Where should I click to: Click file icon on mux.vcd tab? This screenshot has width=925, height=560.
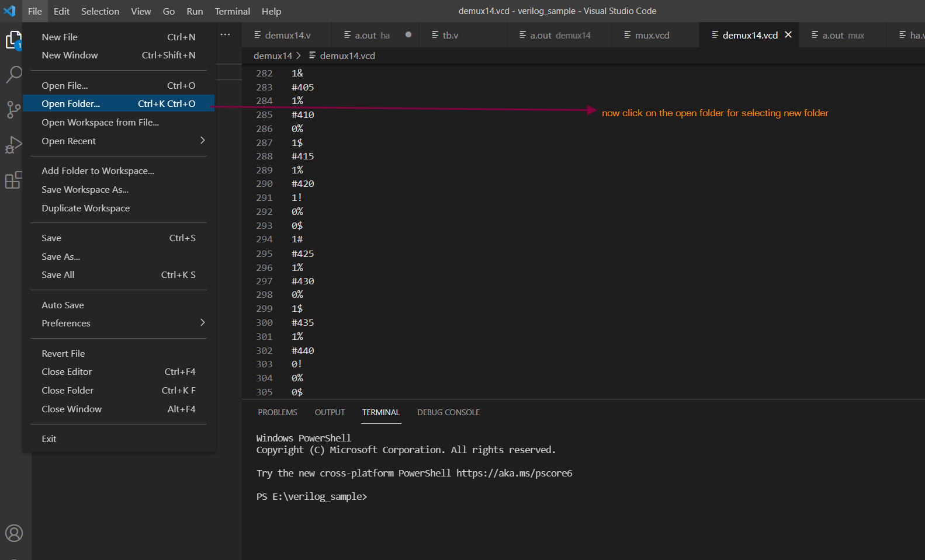coord(628,35)
